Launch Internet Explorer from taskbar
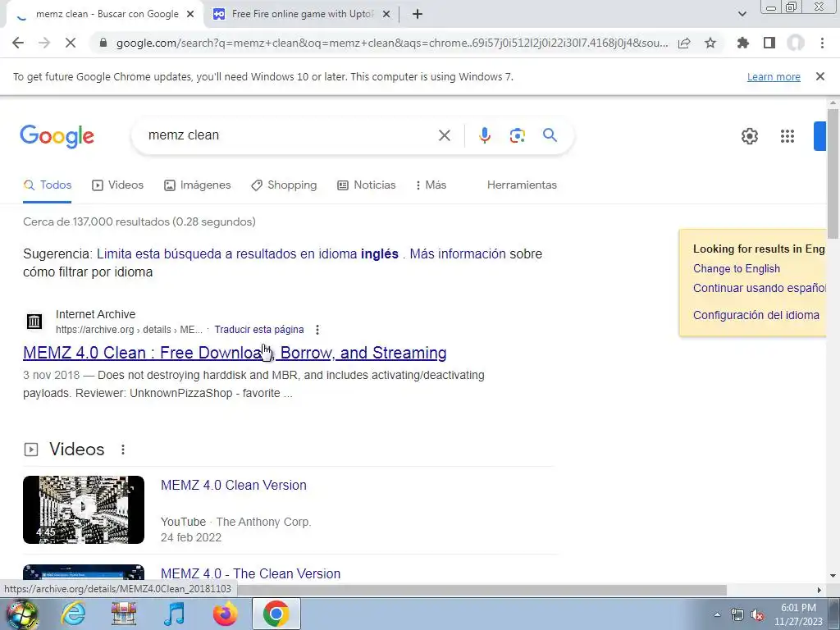Image resolution: width=840 pixels, height=630 pixels. pos(73,614)
